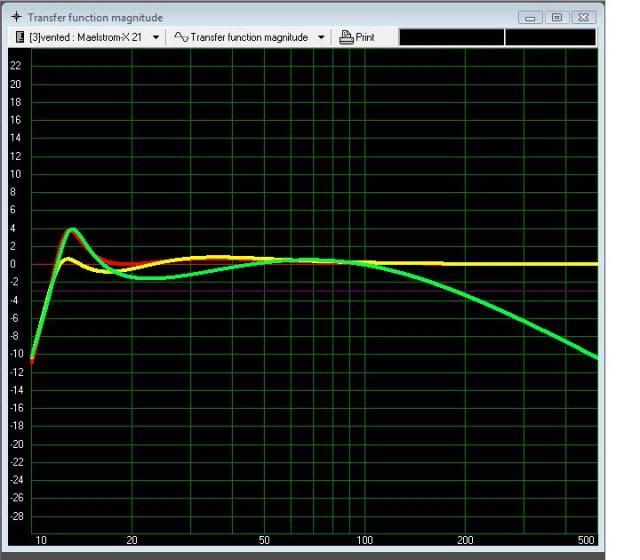Close the Transfer function magnitude window

pyautogui.click(x=584, y=18)
